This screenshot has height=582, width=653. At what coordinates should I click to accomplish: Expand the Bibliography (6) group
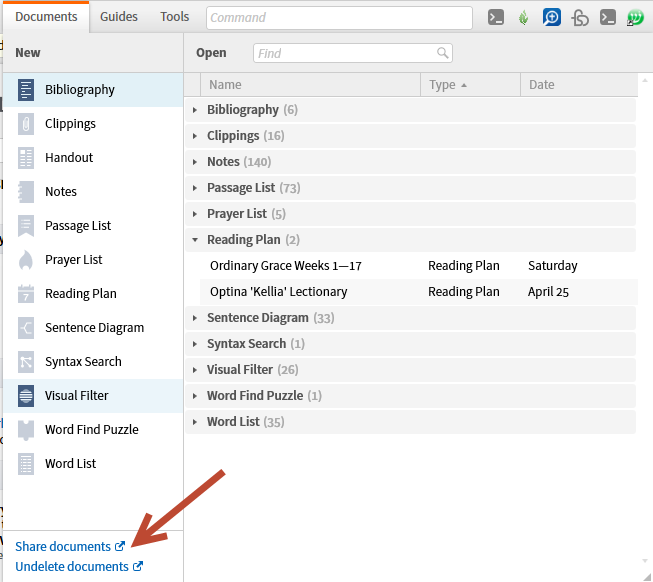click(x=194, y=110)
